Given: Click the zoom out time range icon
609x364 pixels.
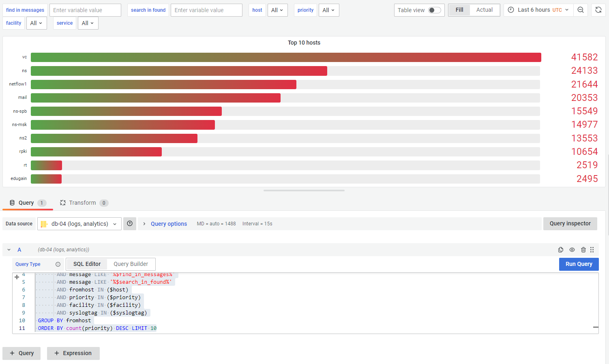Looking at the screenshot, I should click(x=581, y=10).
